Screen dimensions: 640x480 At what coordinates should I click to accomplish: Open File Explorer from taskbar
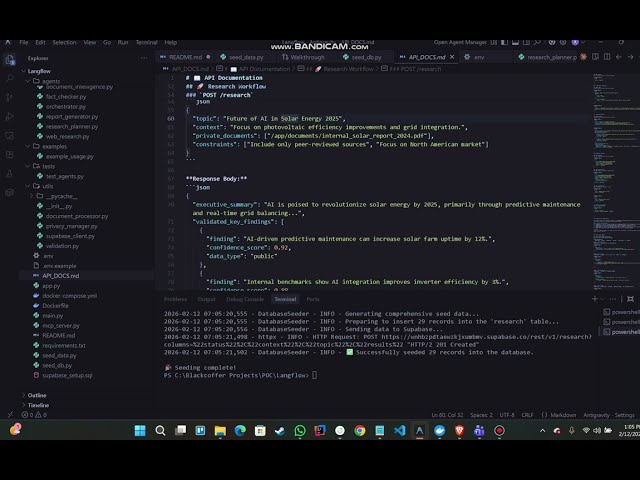point(220,431)
